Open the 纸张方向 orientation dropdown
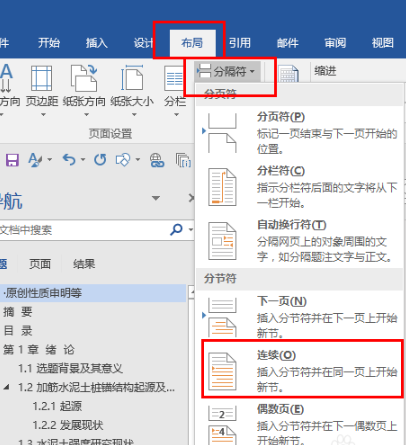Image resolution: width=406 pixels, height=445 pixels. 85,90
